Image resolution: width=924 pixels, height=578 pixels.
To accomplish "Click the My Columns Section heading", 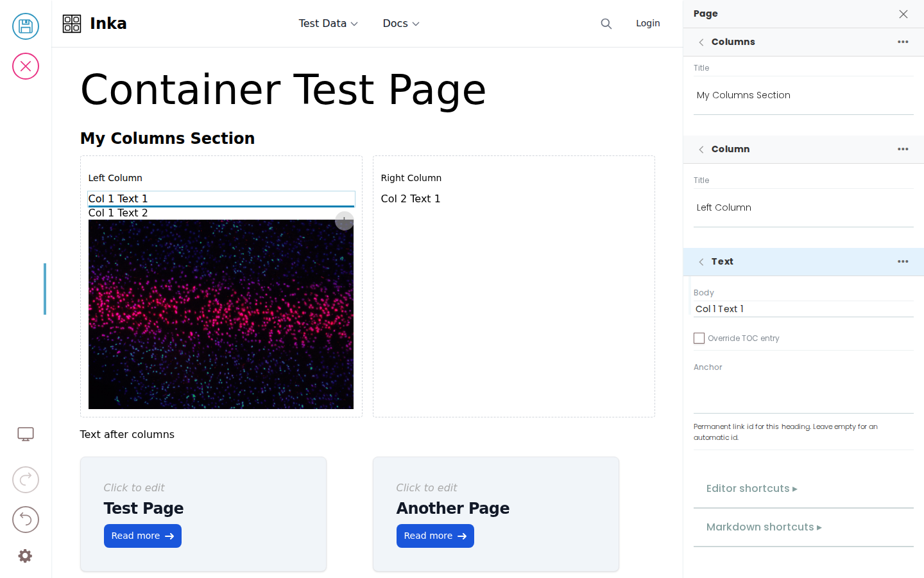I will click(x=167, y=139).
